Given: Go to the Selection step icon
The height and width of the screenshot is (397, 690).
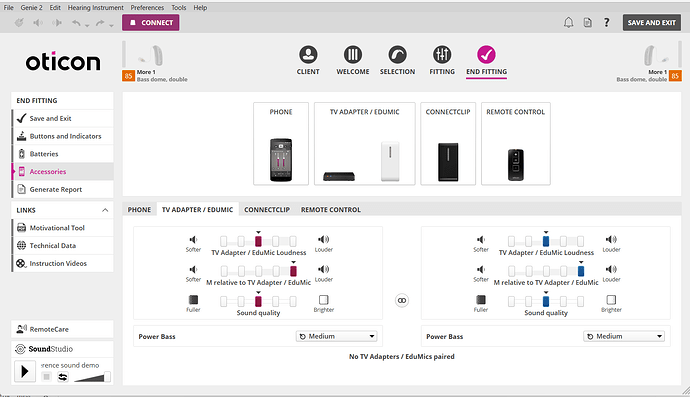Looking at the screenshot, I should (397, 55).
